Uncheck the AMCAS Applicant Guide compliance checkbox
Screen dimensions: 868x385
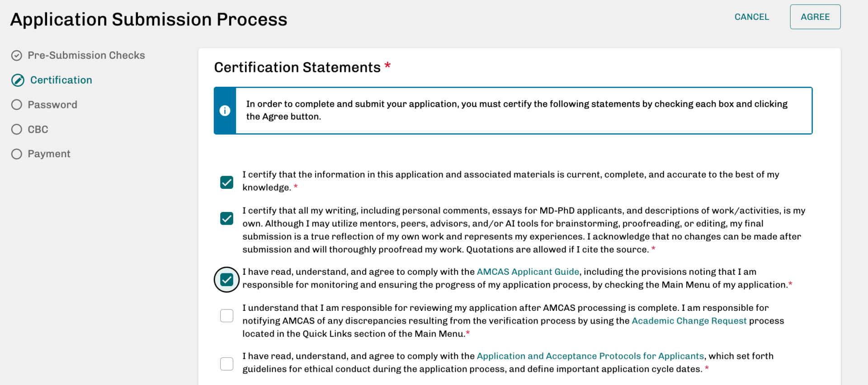point(226,279)
